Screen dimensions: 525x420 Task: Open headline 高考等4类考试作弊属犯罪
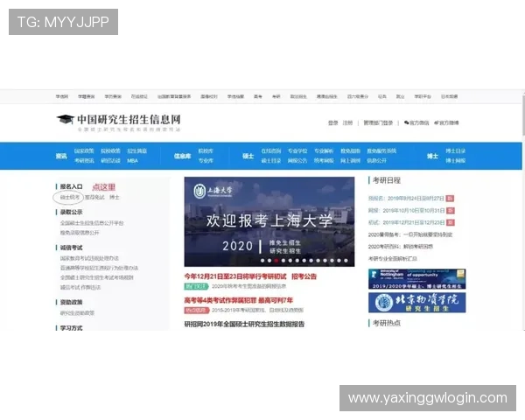239,300
